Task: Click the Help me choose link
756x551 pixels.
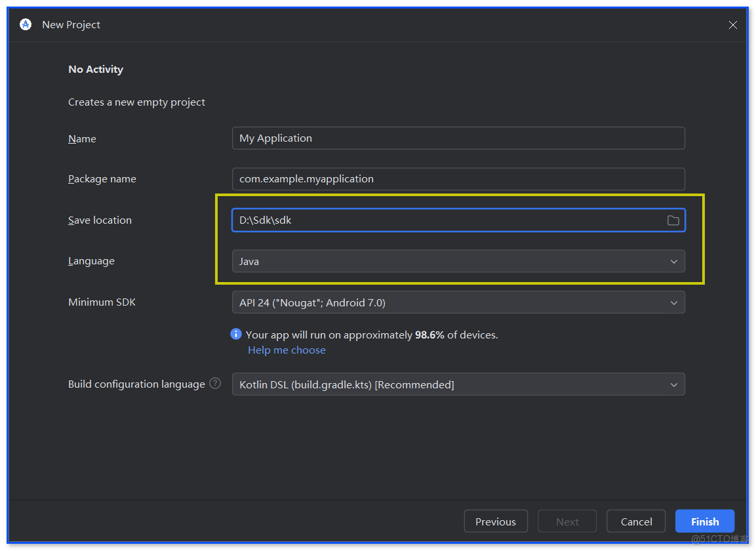Action: pos(287,350)
